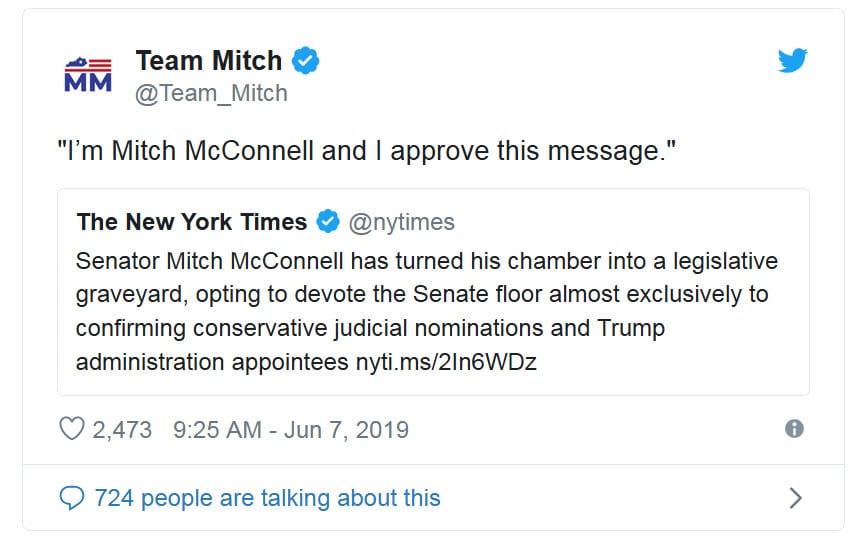Click the "I approve this message" tweet text
The width and height of the screenshot is (868, 542).
(366, 151)
